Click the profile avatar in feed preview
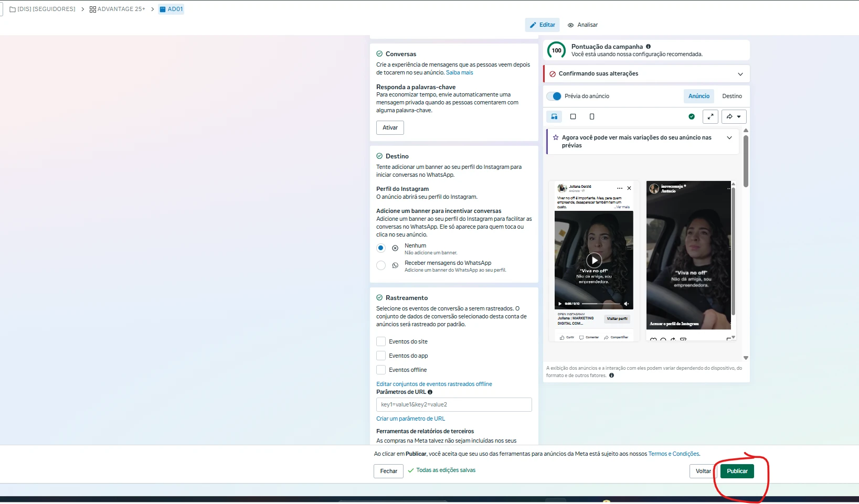 pos(562,188)
